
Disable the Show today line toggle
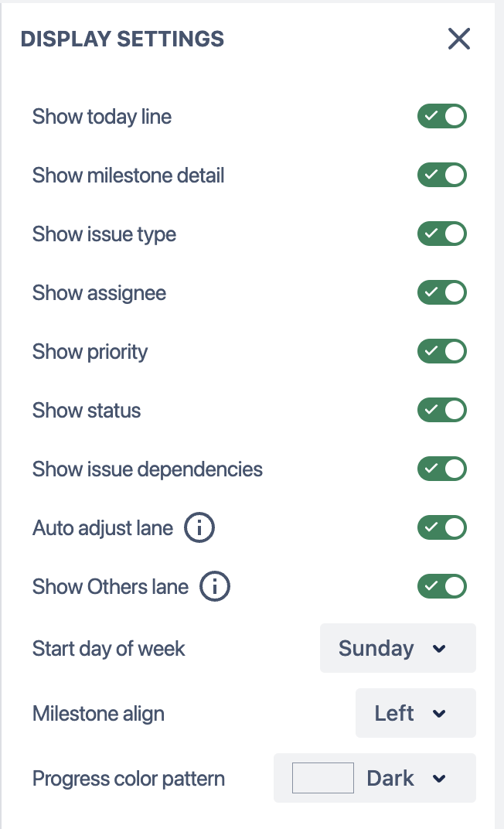(x=442, y=116)
